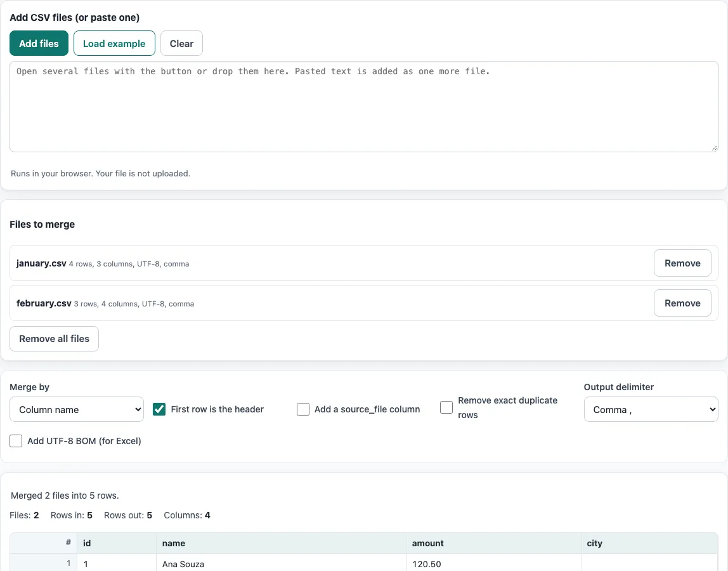Click the Add files button
Image resolution: width=728 pixels, height=571 pixels.
(x=39, y=43)
